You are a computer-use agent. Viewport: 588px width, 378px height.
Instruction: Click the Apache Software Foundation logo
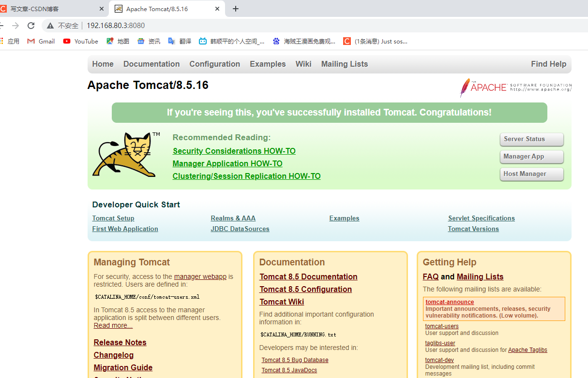coord(515,87)
